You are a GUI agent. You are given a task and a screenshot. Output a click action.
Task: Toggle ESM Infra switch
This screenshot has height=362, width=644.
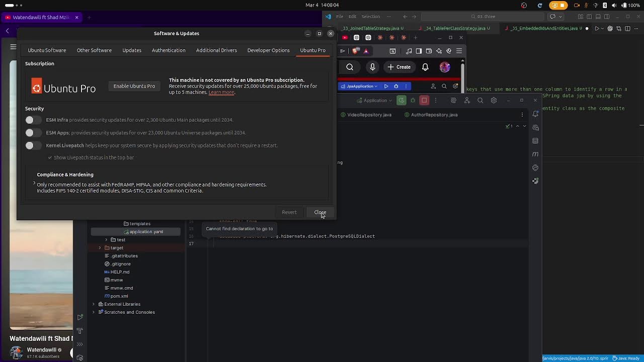point(33,120)
